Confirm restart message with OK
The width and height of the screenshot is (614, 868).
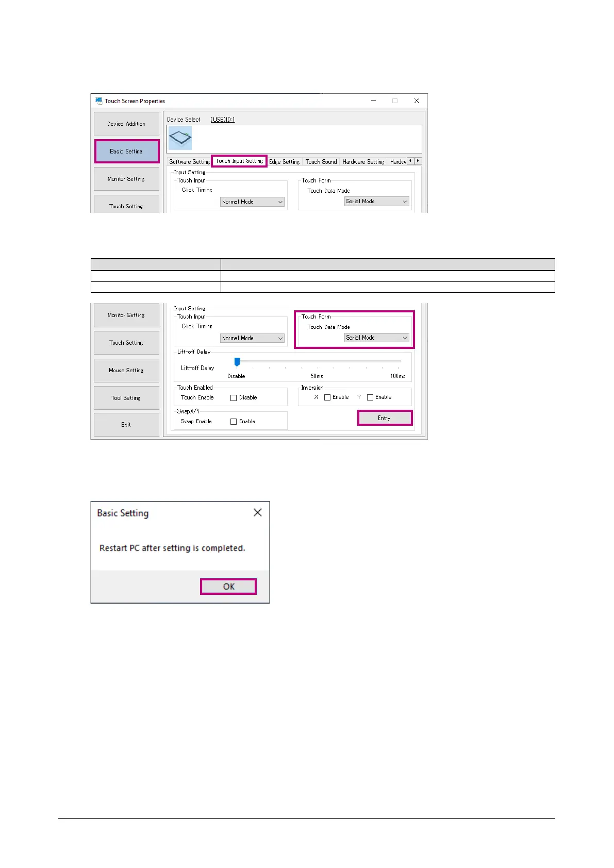(x=228, y=587)
